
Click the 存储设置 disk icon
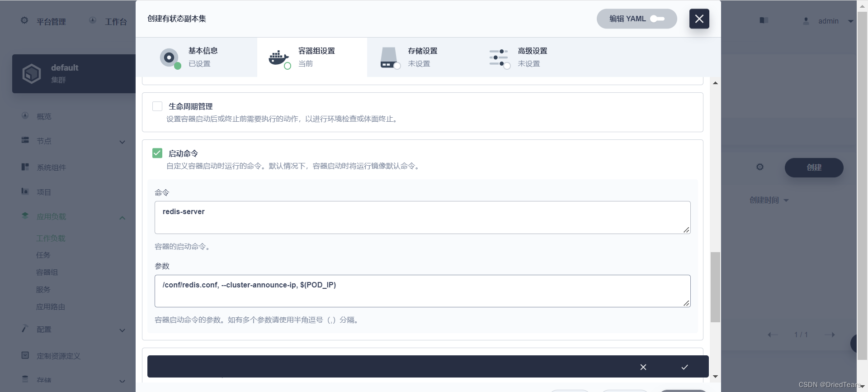pyautogui.click(x=389, y=58)
